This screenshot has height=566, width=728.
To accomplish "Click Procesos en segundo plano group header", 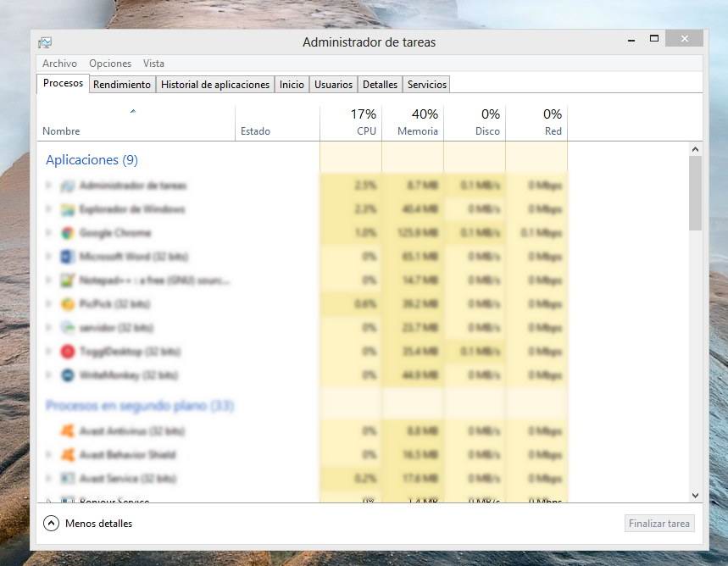I will coord(139,405).
